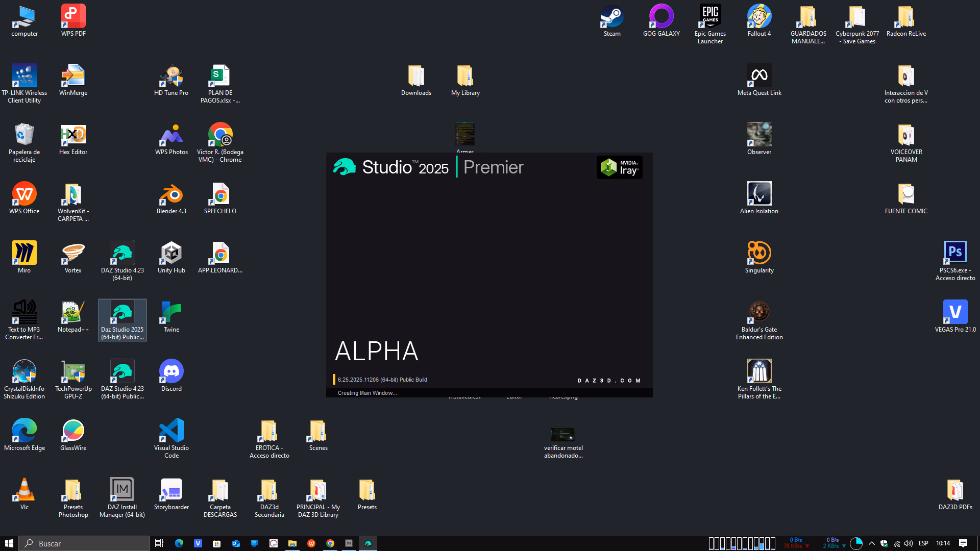Open the Blender 4.3 shortcut
Screen dimensions: 980x551
(x=171, y=194)
